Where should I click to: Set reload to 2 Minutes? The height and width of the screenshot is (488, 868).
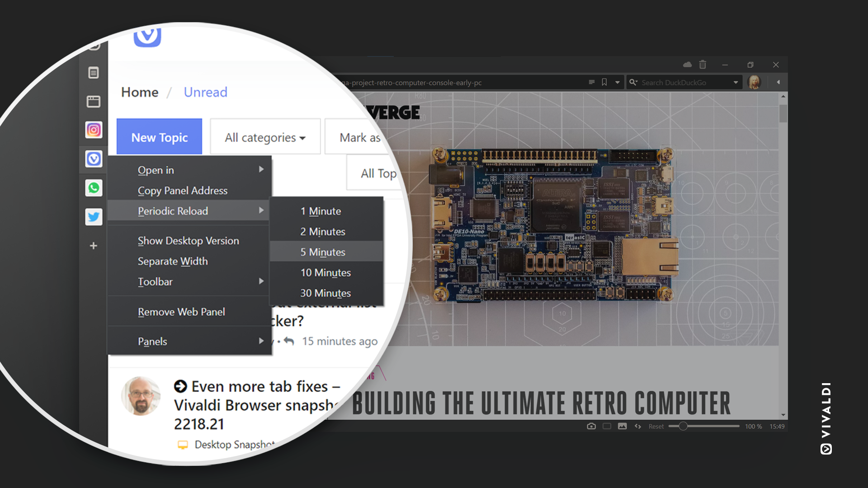click(326, 231)
